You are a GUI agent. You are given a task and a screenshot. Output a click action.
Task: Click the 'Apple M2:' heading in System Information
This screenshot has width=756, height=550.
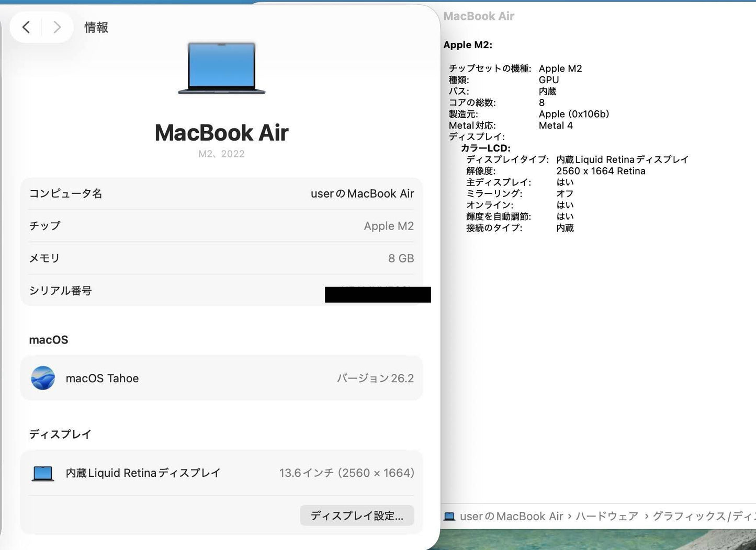[x=468, y=45]
